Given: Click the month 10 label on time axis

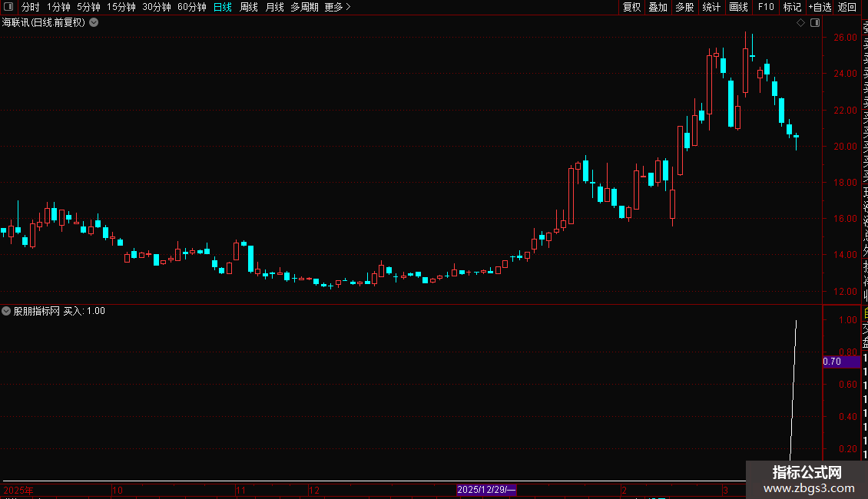Looking at the screenshot, I should (118, 490).
